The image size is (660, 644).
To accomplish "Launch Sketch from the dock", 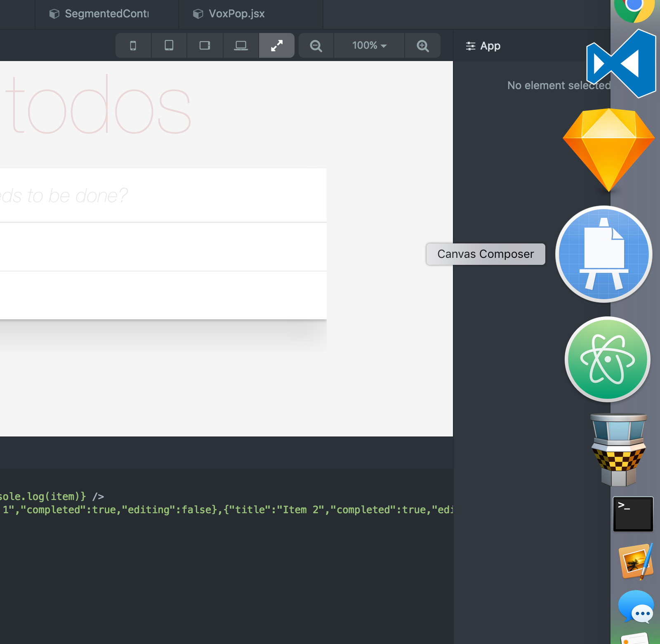I will click(609, 149).
